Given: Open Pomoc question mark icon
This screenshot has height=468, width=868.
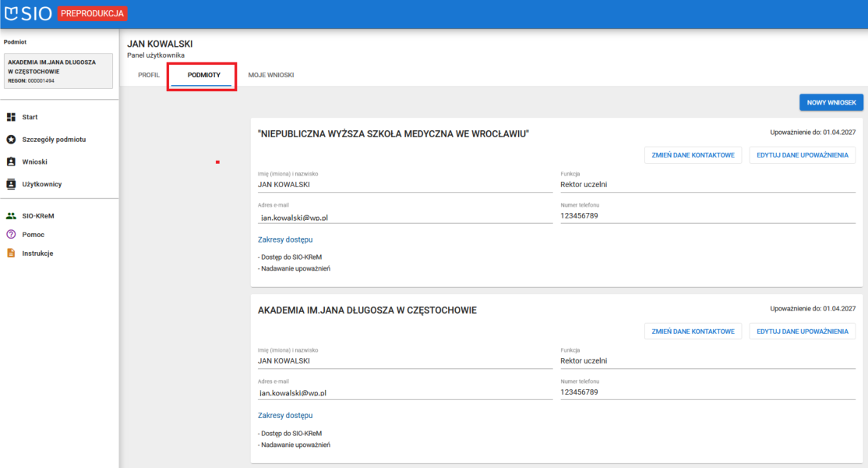Looking at the screenshot, I should coord(11,235).
